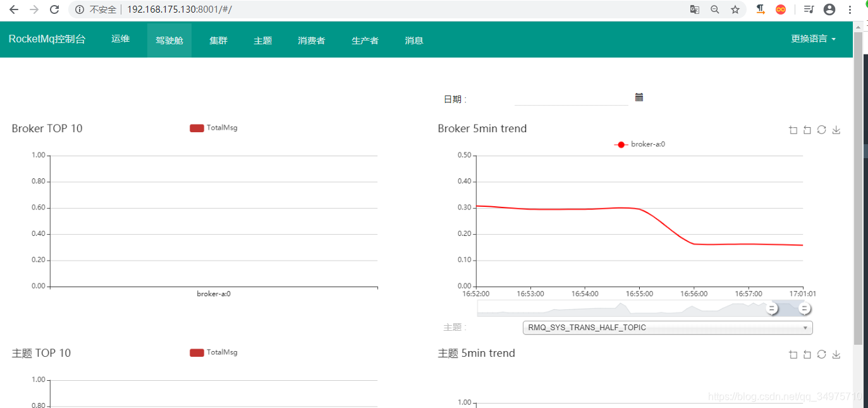Click the 日期 date input field
Screen dimensions: 868x408
click(x=571, y=98)
